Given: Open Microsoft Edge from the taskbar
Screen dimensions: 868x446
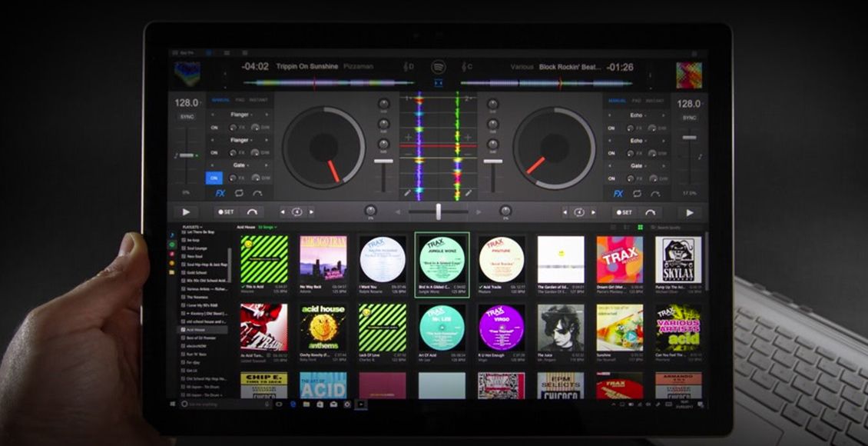Looking at the screenshot, I should (x=293, y=404).
